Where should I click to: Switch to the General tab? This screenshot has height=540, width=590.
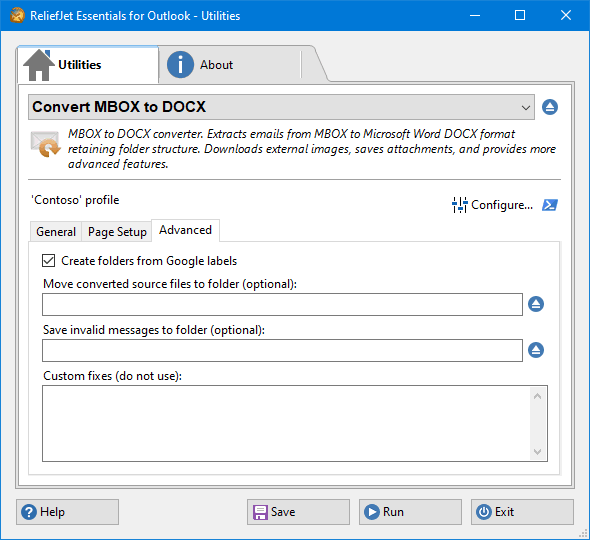(x=56, y=231)
